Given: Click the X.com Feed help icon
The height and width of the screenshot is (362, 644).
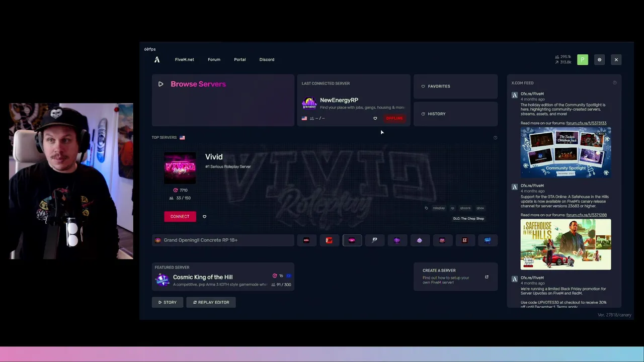Looking at the screenshot, I should point(614,83).
